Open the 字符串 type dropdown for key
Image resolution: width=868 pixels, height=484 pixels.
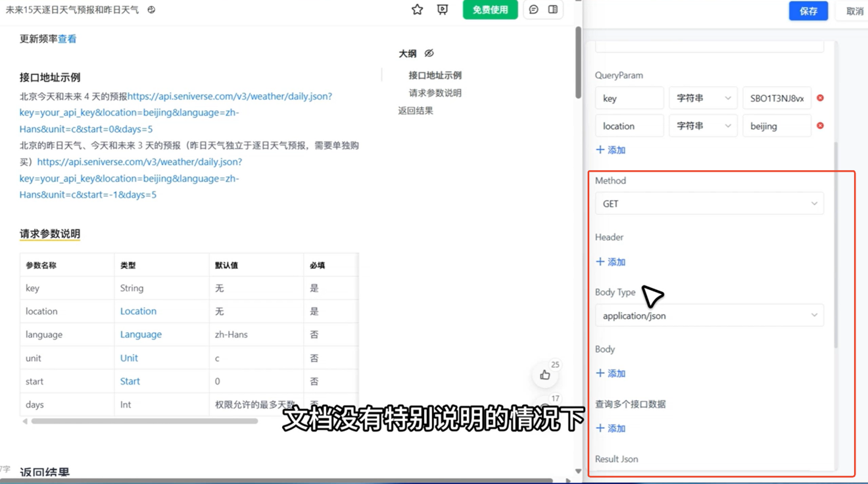[x=703, y=98]
